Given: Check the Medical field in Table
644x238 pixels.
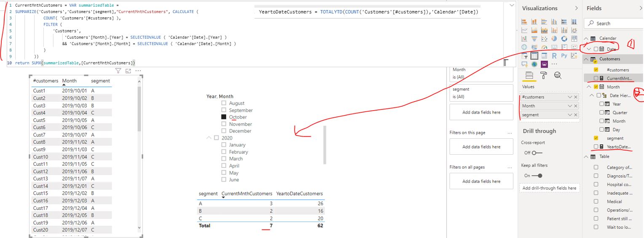Looking at the screenshot, I should (596, 201).
